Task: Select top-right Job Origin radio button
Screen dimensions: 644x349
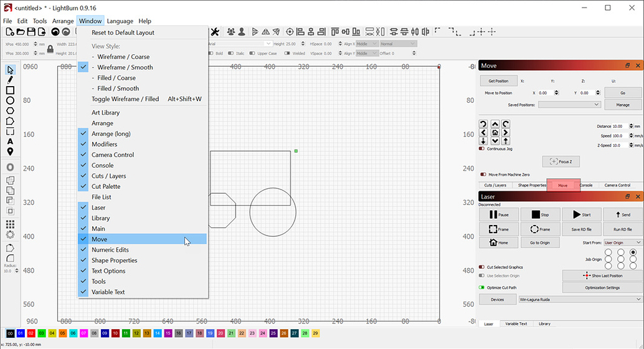Action: [x=633, y=252]
